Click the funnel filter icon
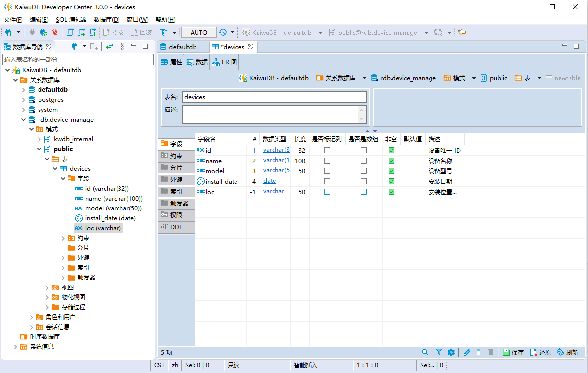 [439, 352]
